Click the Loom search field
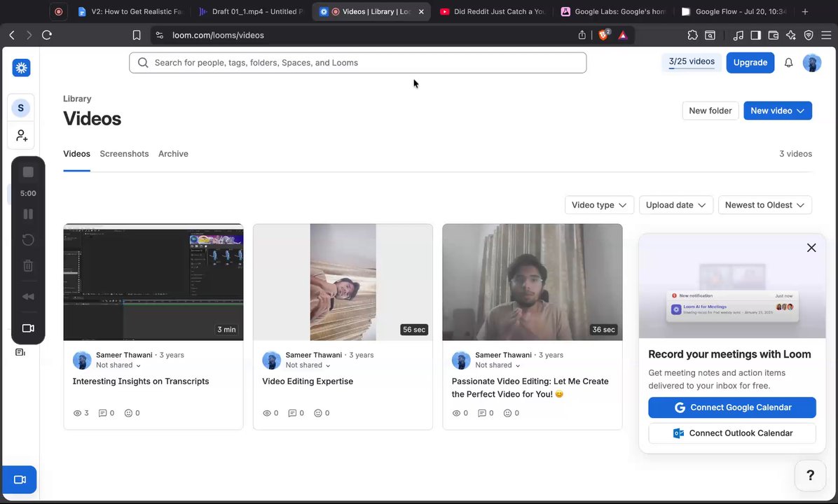 [357, 62]
